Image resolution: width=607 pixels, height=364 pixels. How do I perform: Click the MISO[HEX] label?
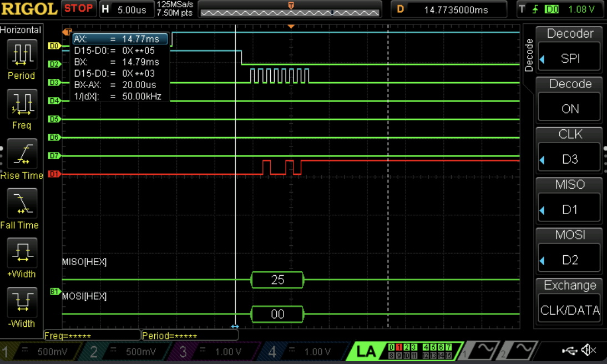84,262
